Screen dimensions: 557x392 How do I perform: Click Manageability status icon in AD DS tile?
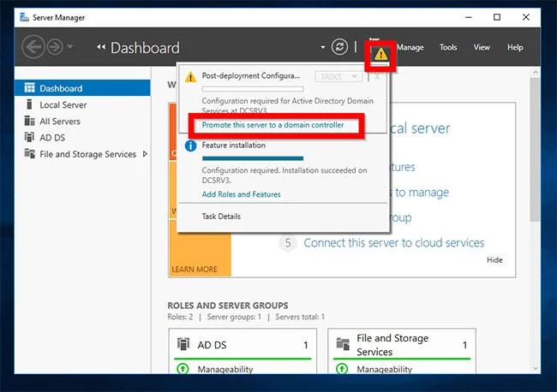tap(183, 369)
